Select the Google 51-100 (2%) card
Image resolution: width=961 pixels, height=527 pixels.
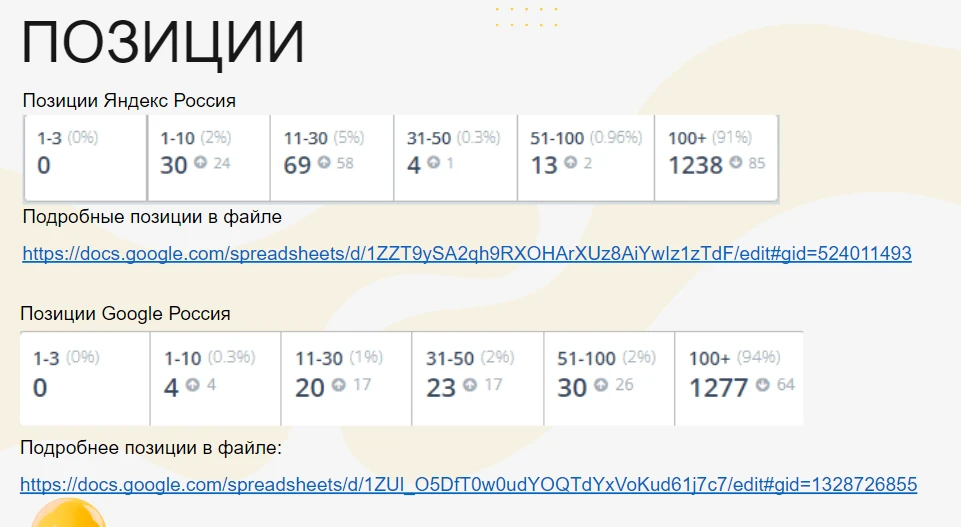609,379
